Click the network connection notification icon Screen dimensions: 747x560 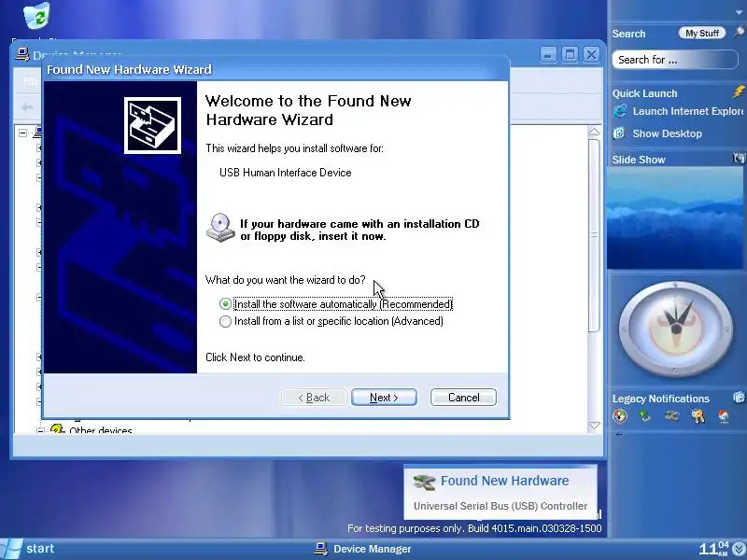[x=671, y=416]
